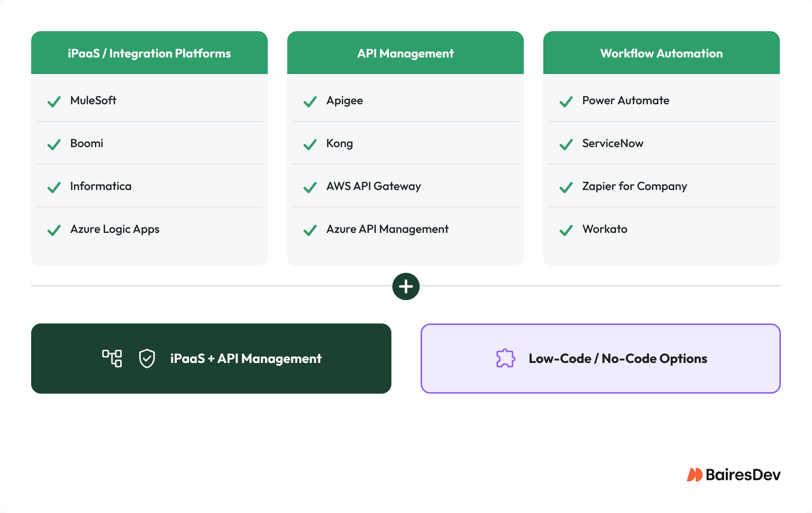This screenshot has width=812, height=513.
Task: Click the checkmark icon beside MuleSoft
Action: pos(54,101)
